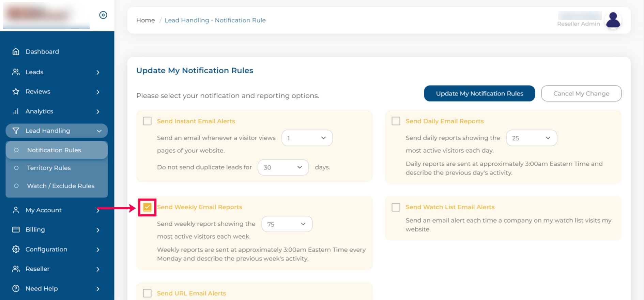Click the Lead Handling funnel icon
644x300 pixels.
[16, 131]
